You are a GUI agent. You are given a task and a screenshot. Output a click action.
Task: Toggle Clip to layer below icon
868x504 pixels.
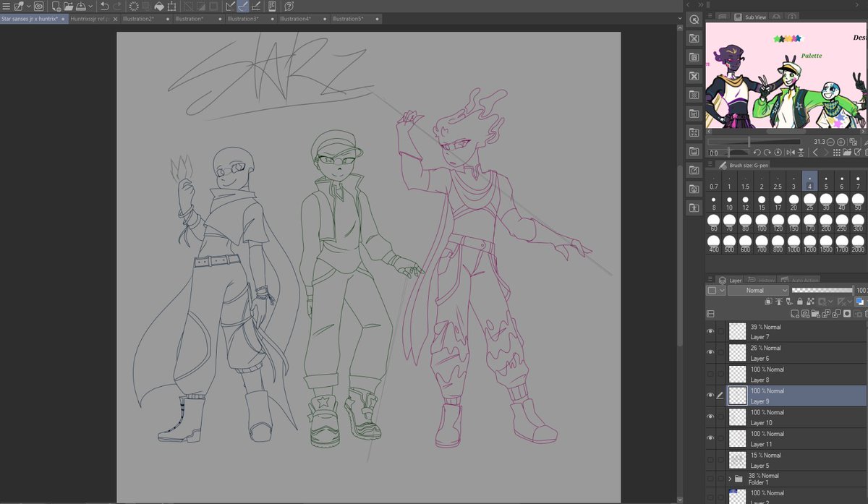[768, 301]
